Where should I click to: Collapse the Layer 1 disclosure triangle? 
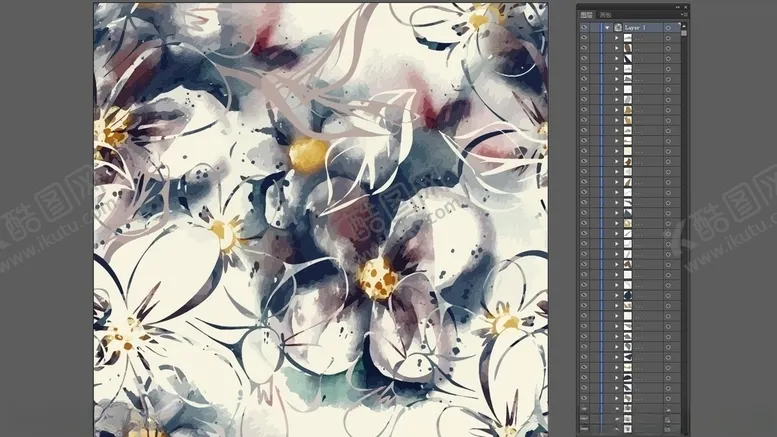pyautogui.click(x=607, y=28)
